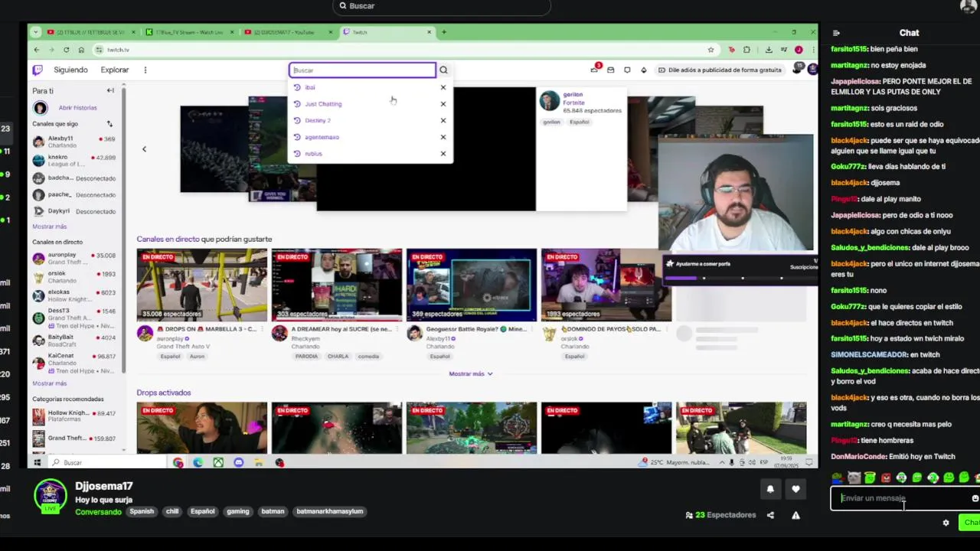Open the notifications inbox with red badge
Viewport: 980px width, 551px height.
coord(594,70)
